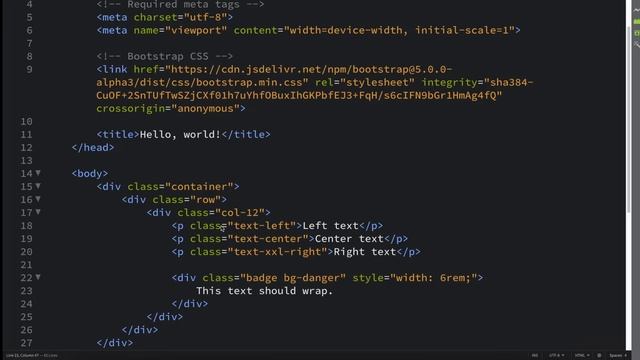This screenshot has width=640, height=360.
Task: Click line number 21 in the gutter
Action: (26, 265)
